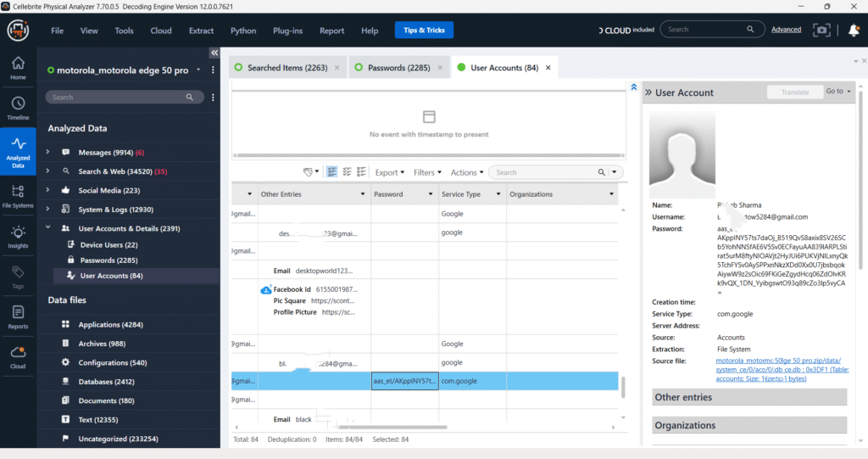Screen dimensions: 868x459
Task: Select the aas_et password cell
Action: tap(404, 381)
